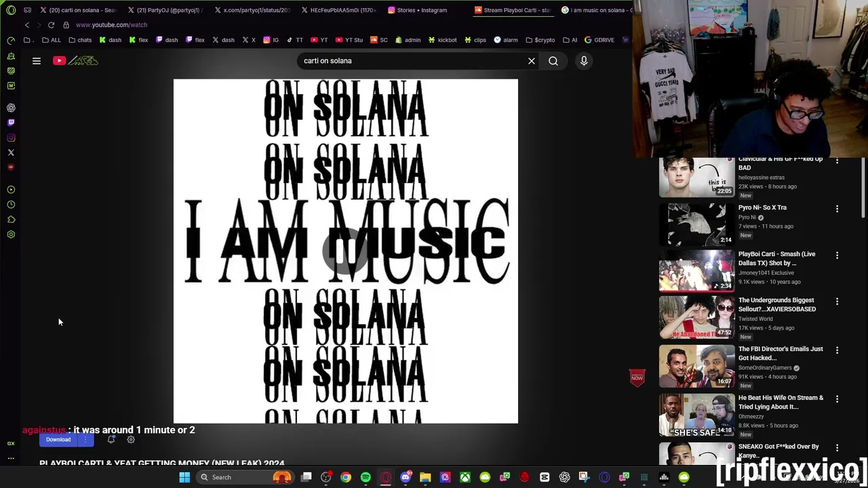Open options for 'He Beat His Wife' video
The image size is (868, 488).
837,399
